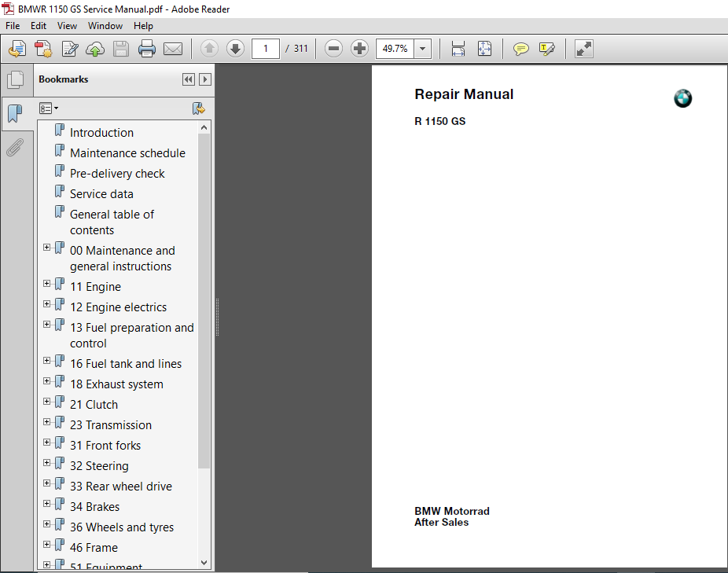Click the bookmarks scroll down arrow

(204, 562)
